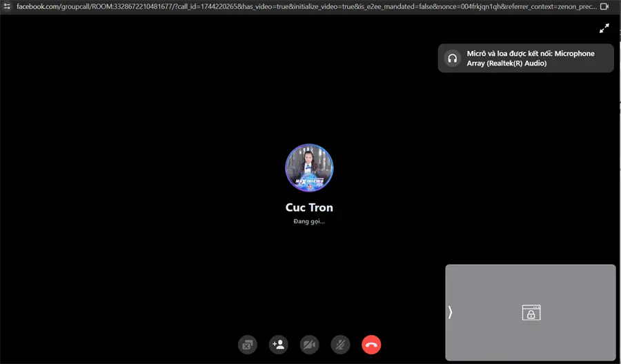Open site information icon in address bar
Image resolution: width=621 pixels, height=364 pixels.
(7, 6)
